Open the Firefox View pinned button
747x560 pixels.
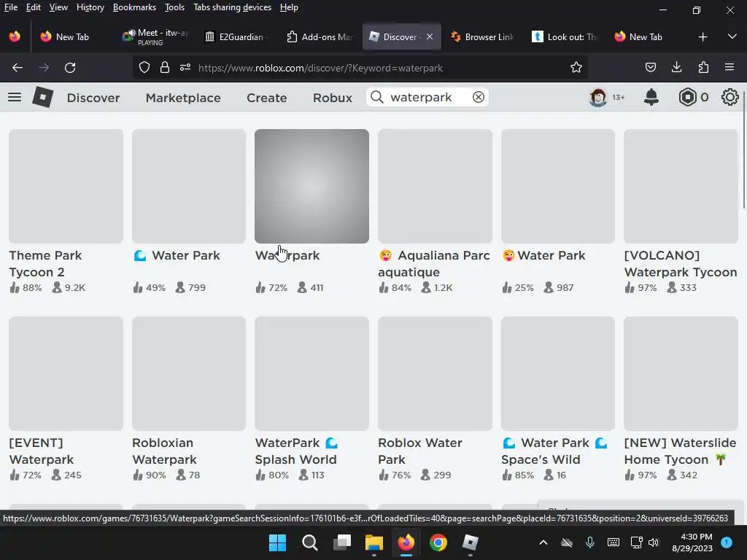(x=15, y=36)
